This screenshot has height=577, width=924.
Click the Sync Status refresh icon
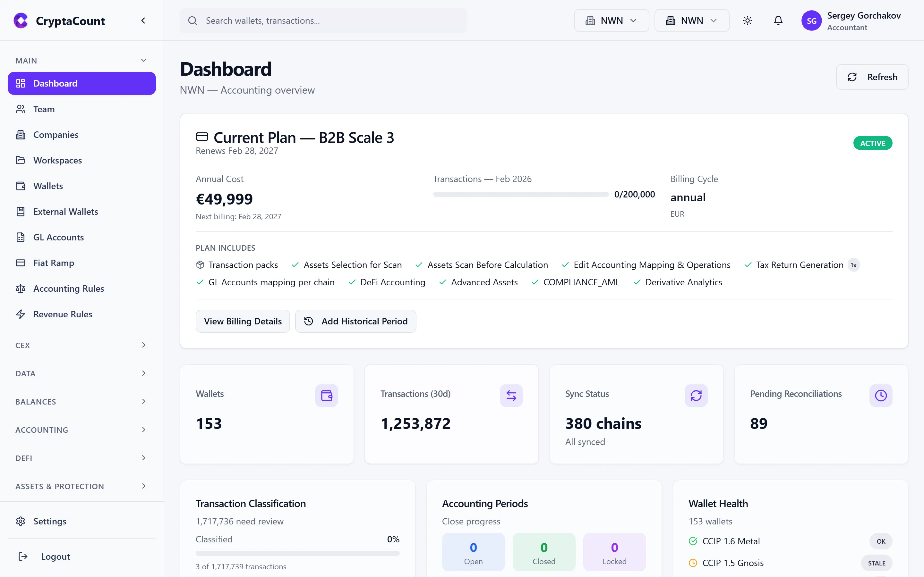click(x=696, y=395)
